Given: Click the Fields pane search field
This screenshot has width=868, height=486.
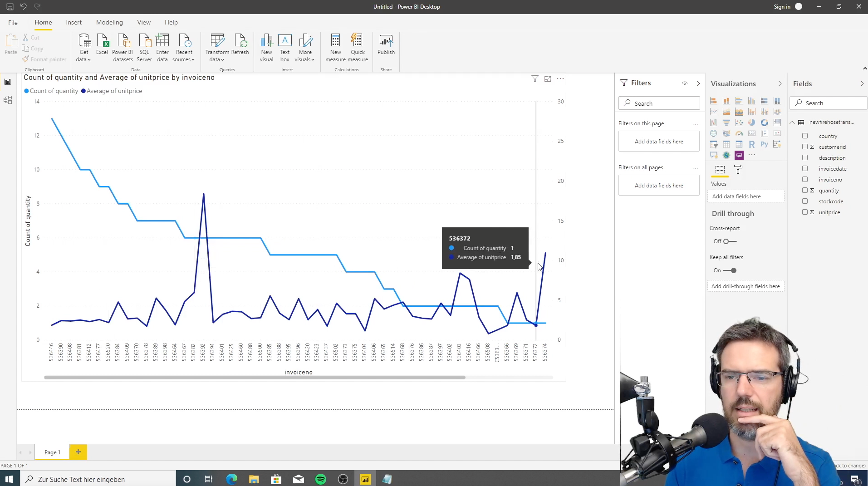Looking at the screenshot, I should pyautogui.click(x=829, y=103).
